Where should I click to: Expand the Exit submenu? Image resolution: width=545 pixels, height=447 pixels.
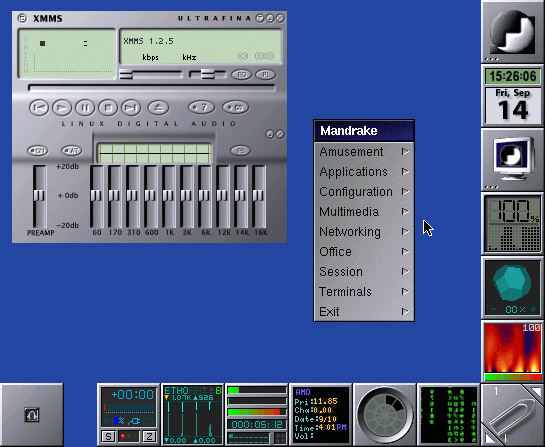(364, 312)
